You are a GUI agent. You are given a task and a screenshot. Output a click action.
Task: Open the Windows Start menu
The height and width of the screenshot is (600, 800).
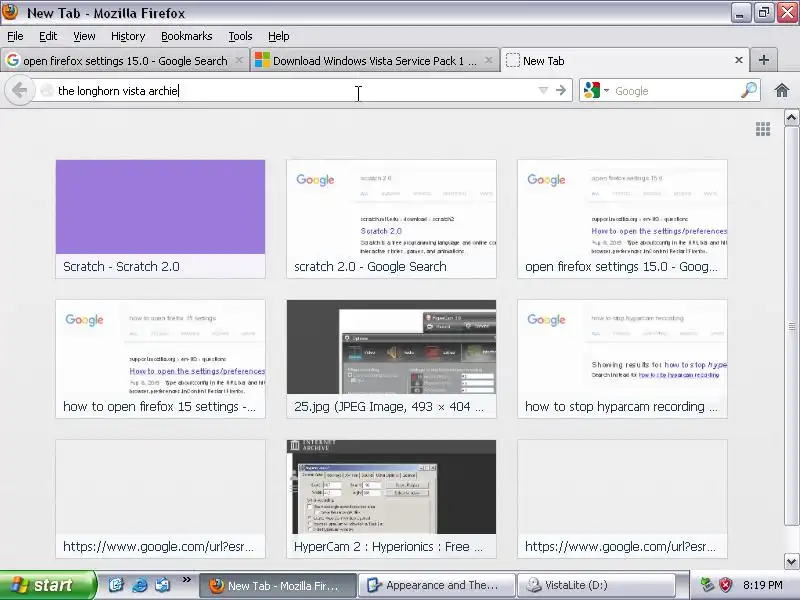pyautogui.click(x=47, y=585)
